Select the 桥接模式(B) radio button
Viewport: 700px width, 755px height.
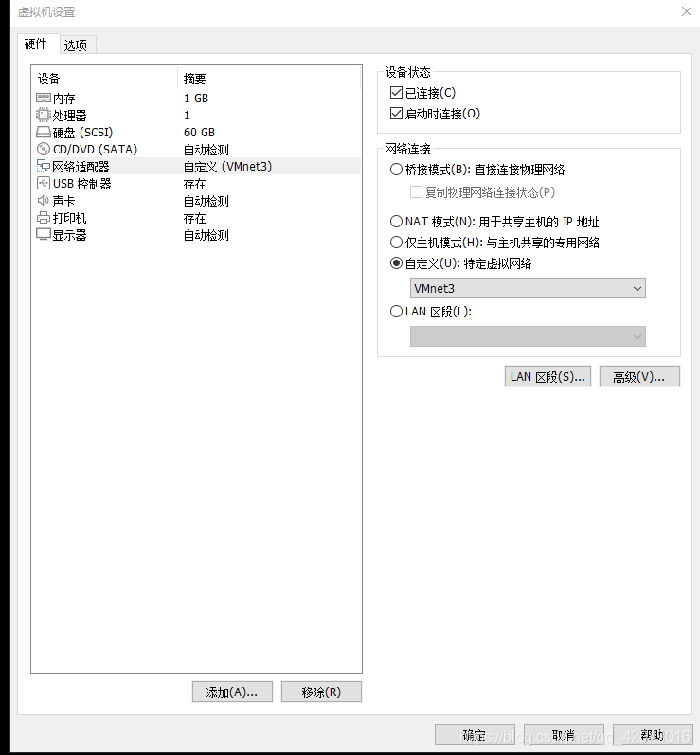(x=396, y=170)
